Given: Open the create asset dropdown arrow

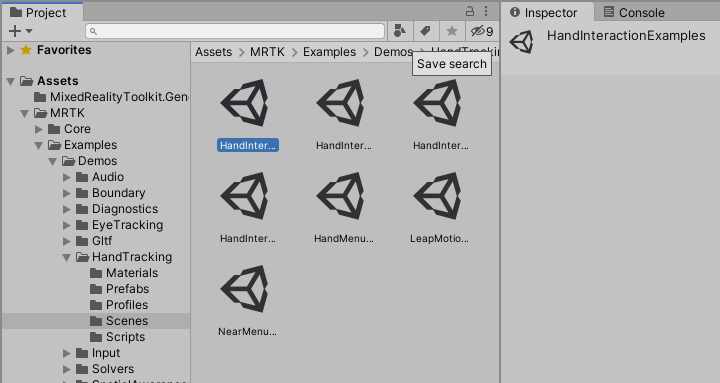Looking at the screenshot, I should tap(29, 31).
